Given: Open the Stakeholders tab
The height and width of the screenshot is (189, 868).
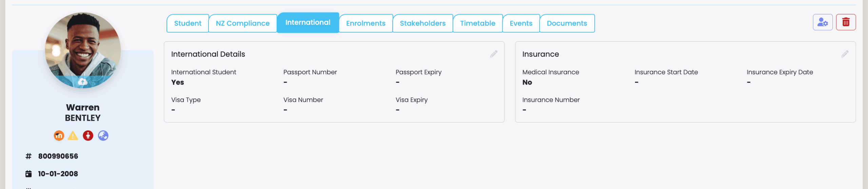Looking at the screenshot, I should pos(423,23).
